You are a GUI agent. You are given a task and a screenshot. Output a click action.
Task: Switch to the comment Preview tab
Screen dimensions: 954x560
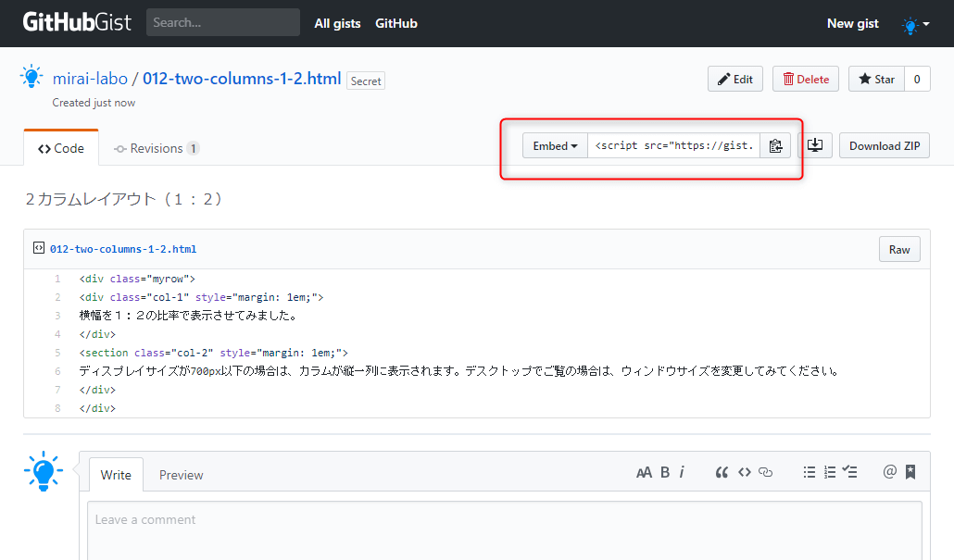[181, 475]
